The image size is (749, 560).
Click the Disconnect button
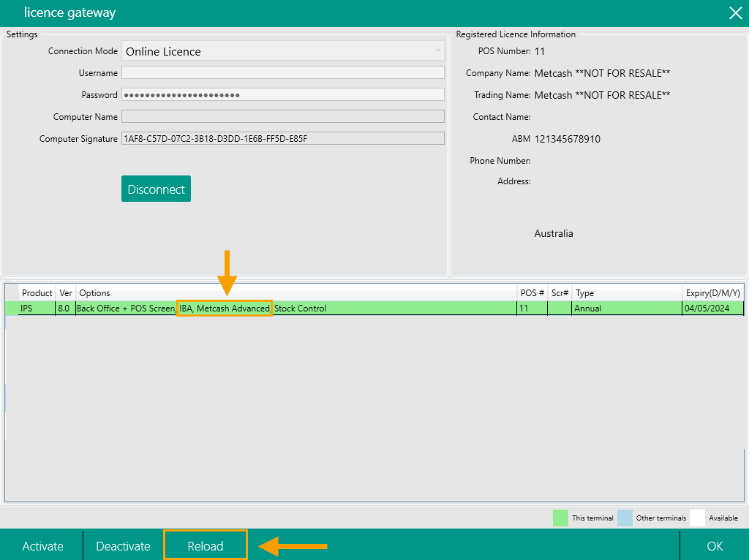[x=156, y=188]
